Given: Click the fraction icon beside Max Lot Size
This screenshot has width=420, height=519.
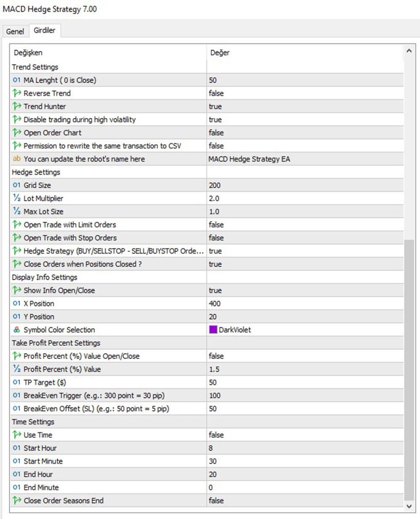Looking at the screenshot, I should point(16,211).
